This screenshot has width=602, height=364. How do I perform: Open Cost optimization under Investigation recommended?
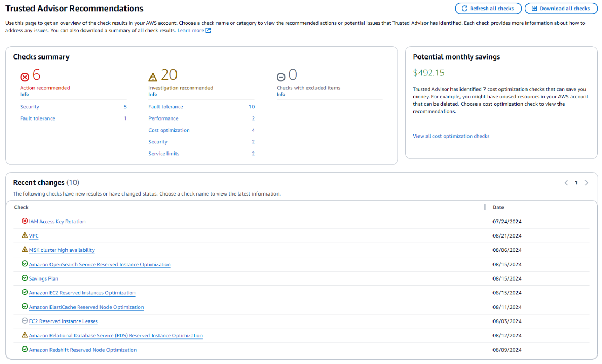tap(169, 130)
